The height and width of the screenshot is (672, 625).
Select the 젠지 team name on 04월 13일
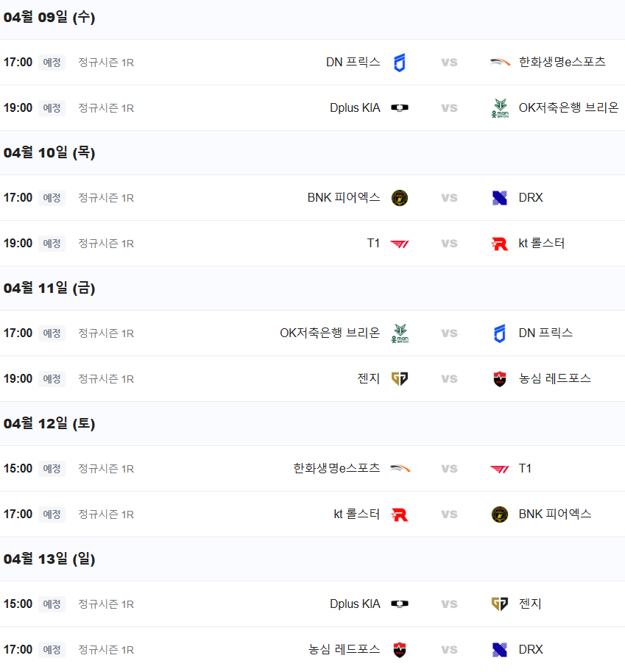530,604
